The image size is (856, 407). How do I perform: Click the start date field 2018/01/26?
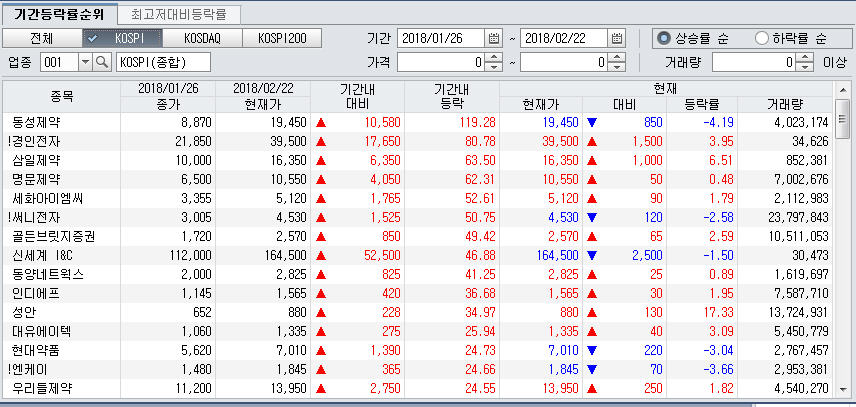pyautogui.click(x=441, y=38)
